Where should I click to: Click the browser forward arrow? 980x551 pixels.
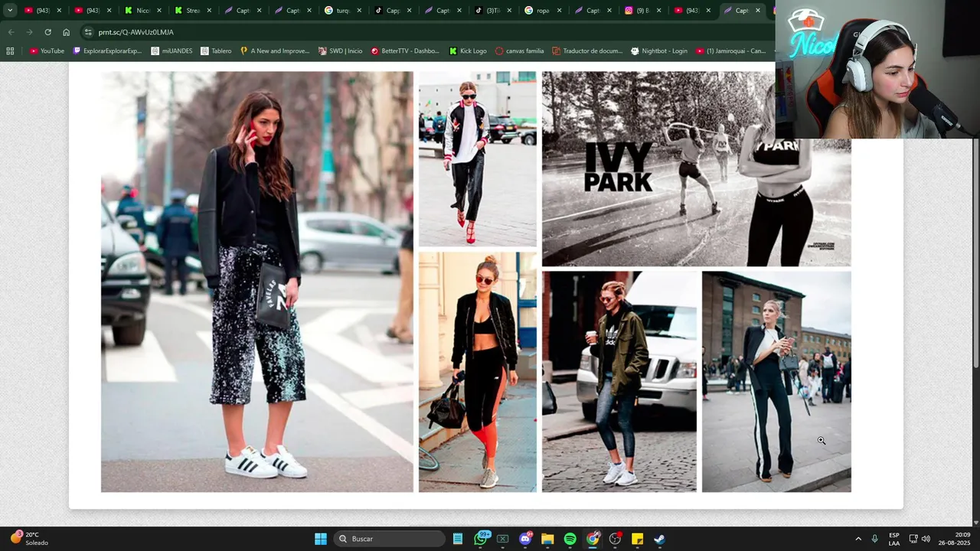(x=29, y=32)
